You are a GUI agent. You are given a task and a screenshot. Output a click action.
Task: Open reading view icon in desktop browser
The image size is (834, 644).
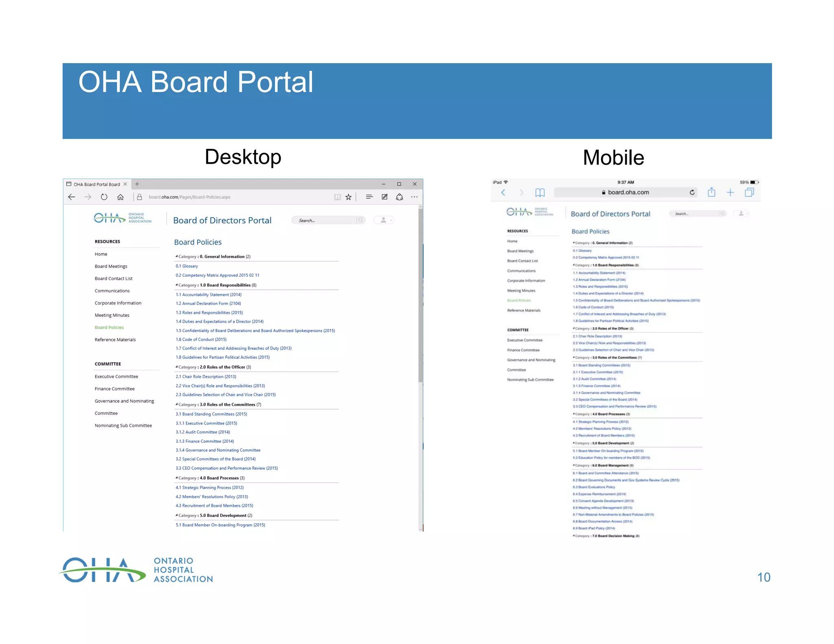337,197
